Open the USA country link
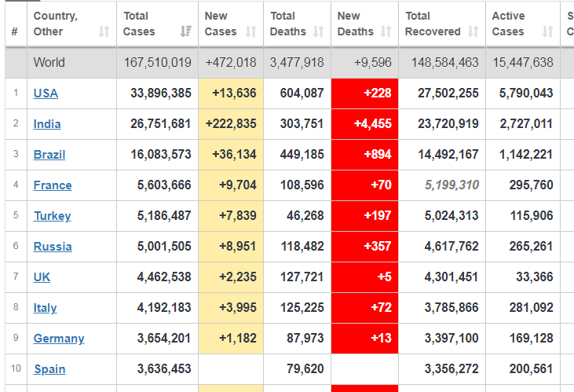This screenshot has height=392, width=574. click(x=46, y=93)
